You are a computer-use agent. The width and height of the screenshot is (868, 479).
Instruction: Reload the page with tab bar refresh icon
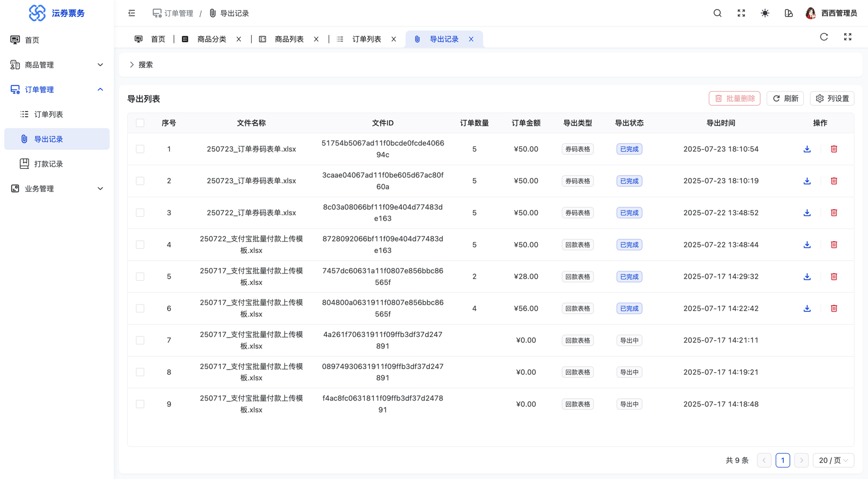coord(824,37)
